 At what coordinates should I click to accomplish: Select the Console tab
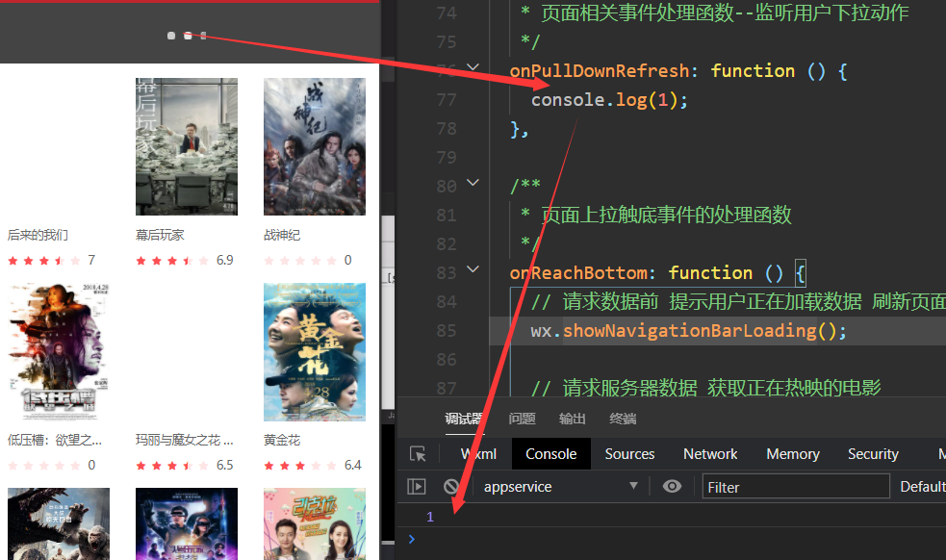(x=550, y=454)
